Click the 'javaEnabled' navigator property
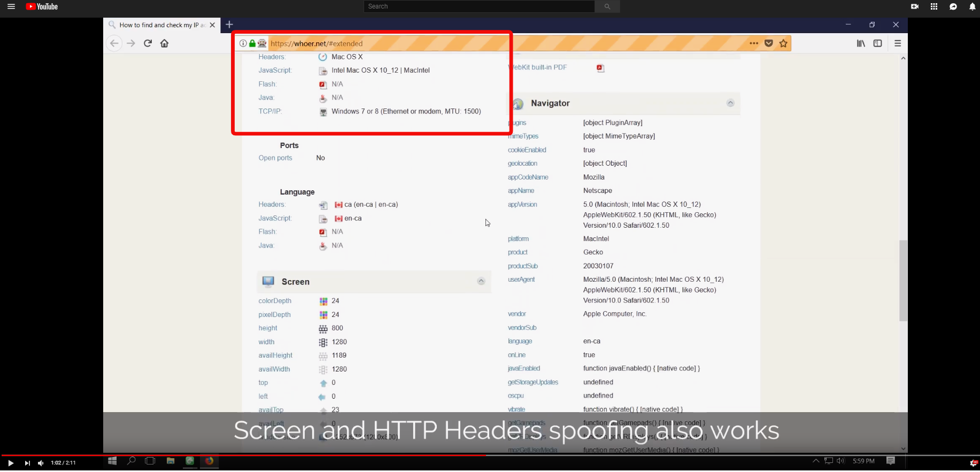 tap(524, 368)
